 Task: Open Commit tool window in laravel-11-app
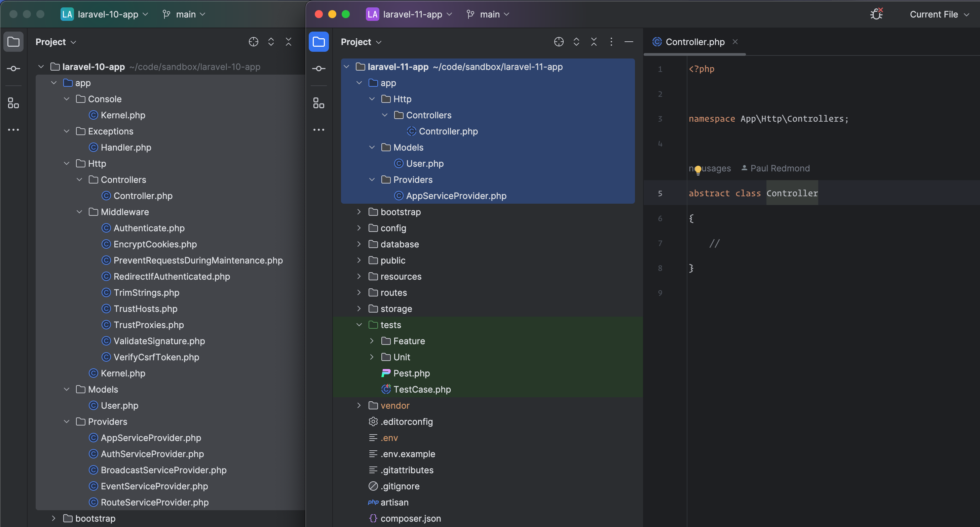pos(318,69)
